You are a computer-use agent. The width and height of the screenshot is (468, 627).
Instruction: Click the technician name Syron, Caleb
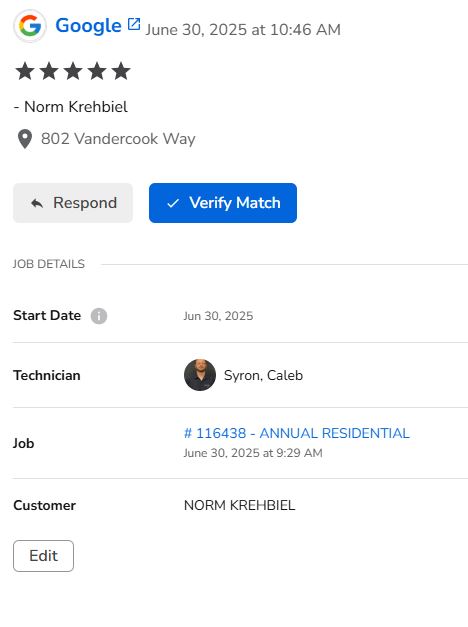click(x=263, y=375)
